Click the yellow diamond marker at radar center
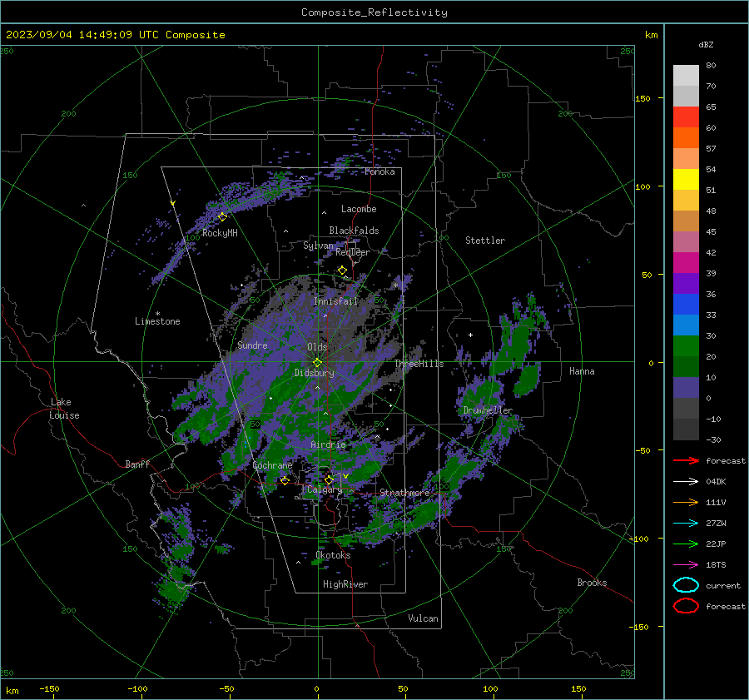The width and height of the screenshot is (749, 700). (x=317, y=363)
